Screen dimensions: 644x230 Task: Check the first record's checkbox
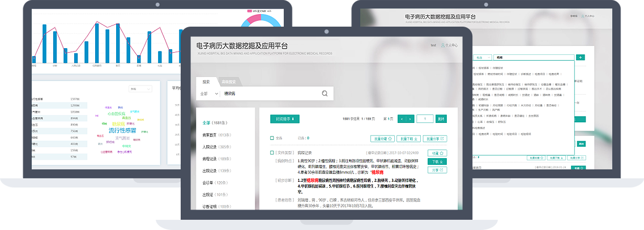coord(272,153)
